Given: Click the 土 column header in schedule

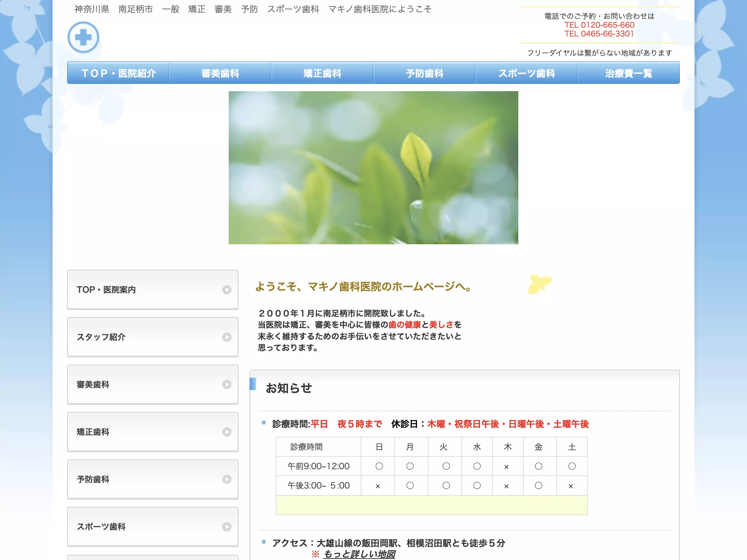Looking at the screenshot, I should pyautogui.click(x=572, y=447).
